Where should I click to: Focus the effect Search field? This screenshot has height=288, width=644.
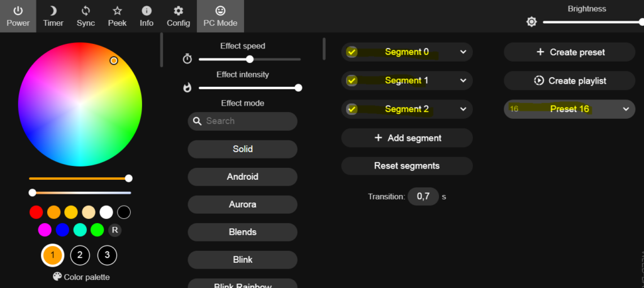(x=242, y=121)
